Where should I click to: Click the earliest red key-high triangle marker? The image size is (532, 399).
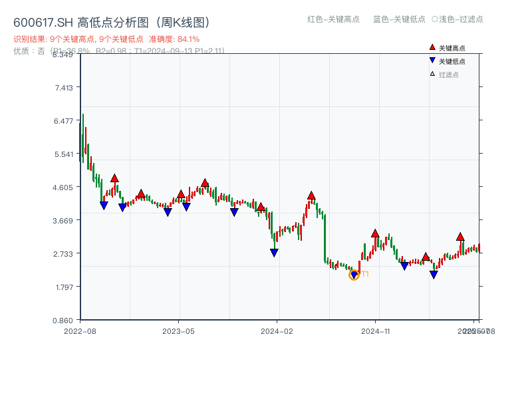point(114,178)
